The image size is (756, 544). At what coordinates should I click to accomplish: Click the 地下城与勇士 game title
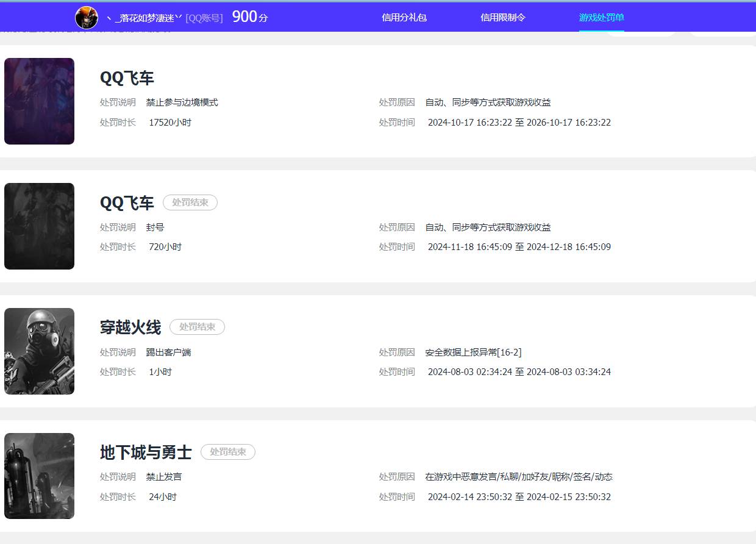tap(146, 453)
